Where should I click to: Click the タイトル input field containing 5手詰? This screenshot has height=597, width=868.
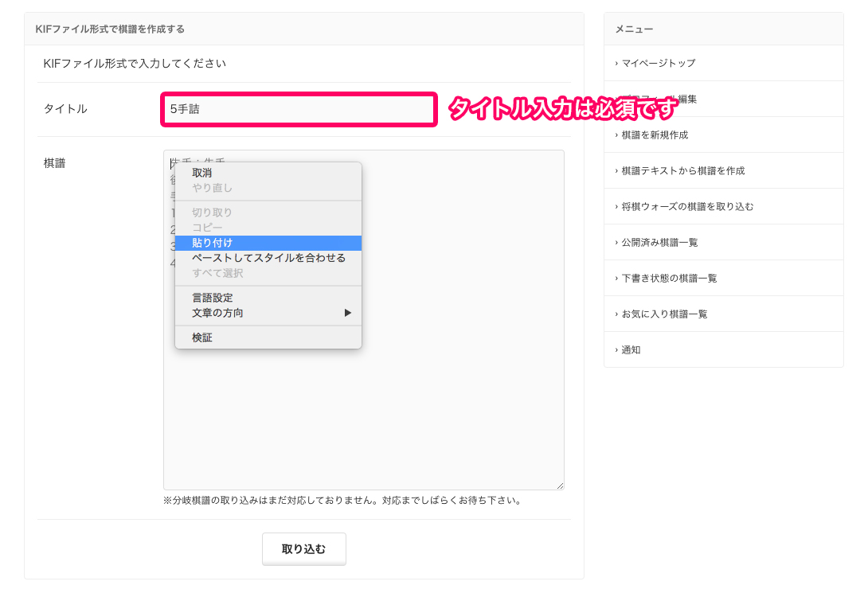point(299,109)
